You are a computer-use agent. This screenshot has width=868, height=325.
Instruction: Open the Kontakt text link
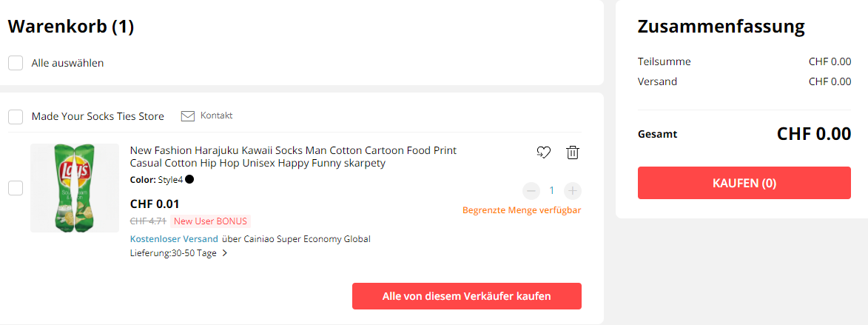click(x=217, y=115)
